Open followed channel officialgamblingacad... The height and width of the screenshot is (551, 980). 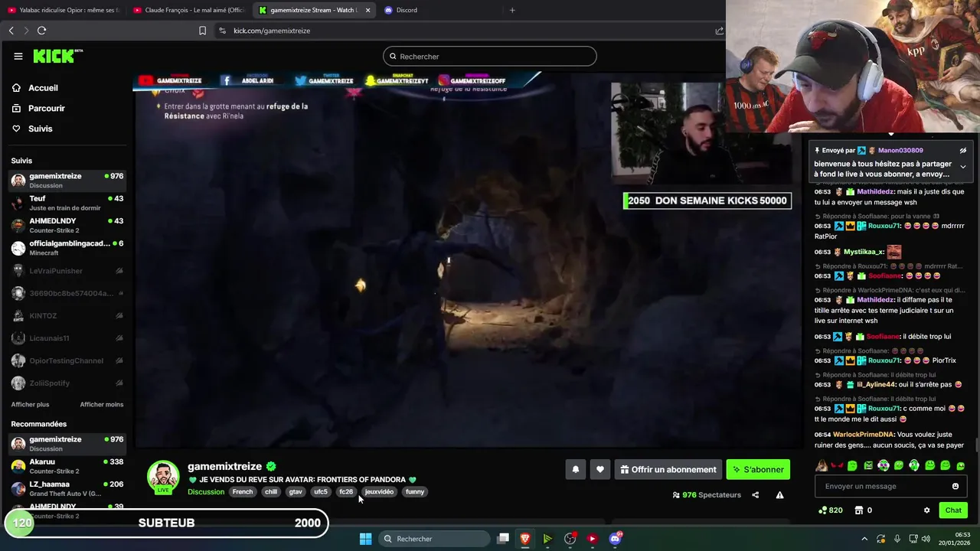(x=67, y=248)
